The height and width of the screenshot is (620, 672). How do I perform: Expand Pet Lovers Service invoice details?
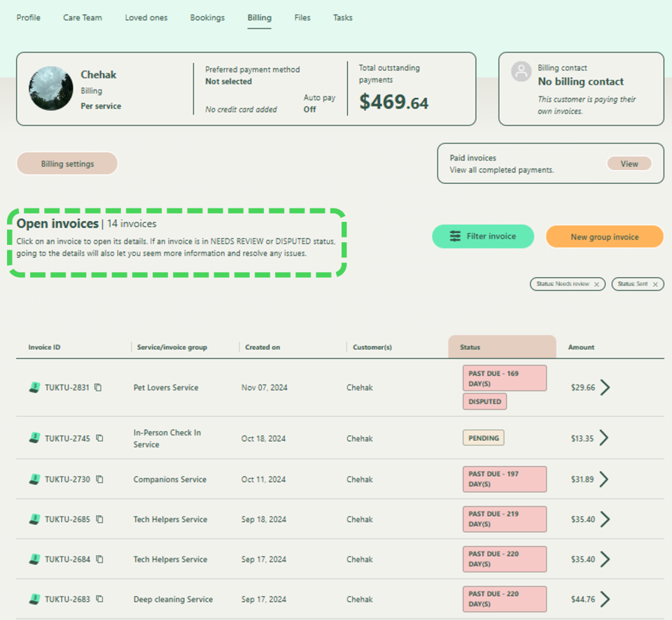pos(605,388)
